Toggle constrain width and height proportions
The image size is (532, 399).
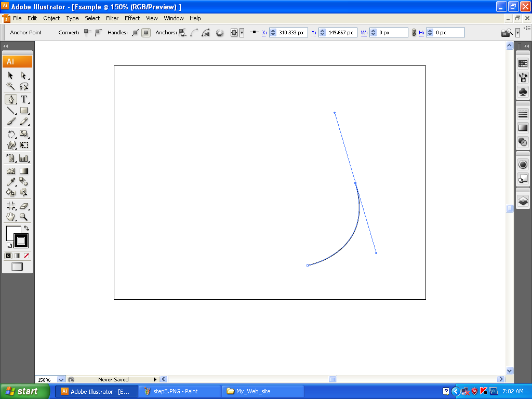pyautogui.click(x=414, y=33)
